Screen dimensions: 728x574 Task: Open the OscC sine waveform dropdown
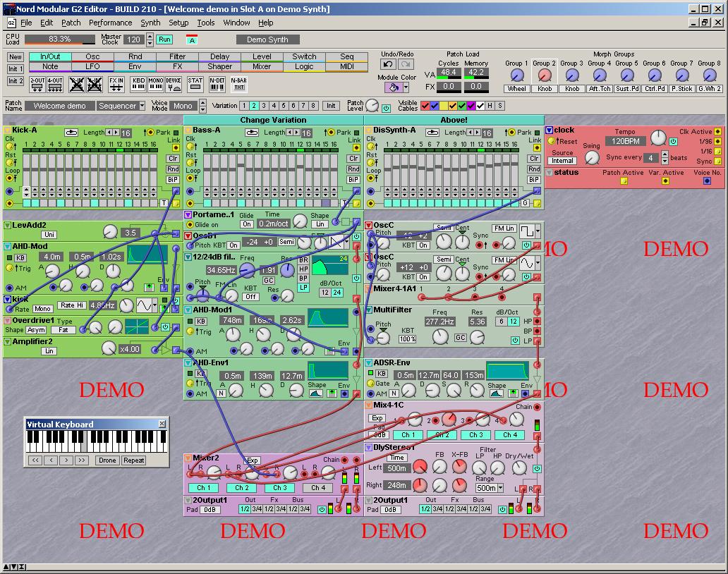point(538,264)
